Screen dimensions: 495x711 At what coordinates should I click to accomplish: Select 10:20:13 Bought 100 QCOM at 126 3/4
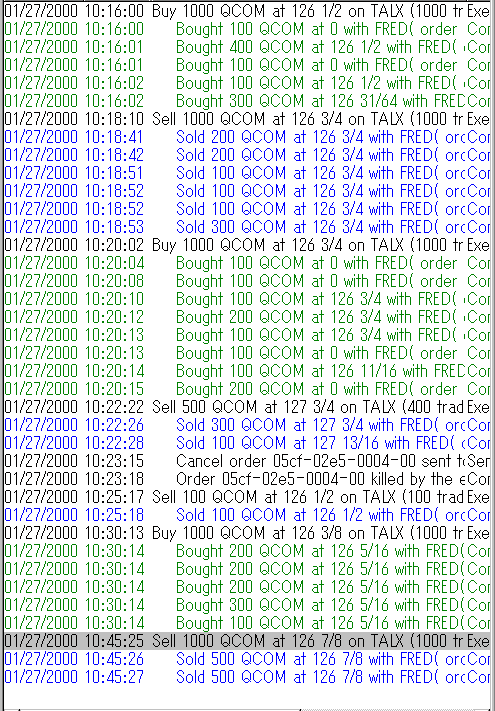click(x=247, y=335)
